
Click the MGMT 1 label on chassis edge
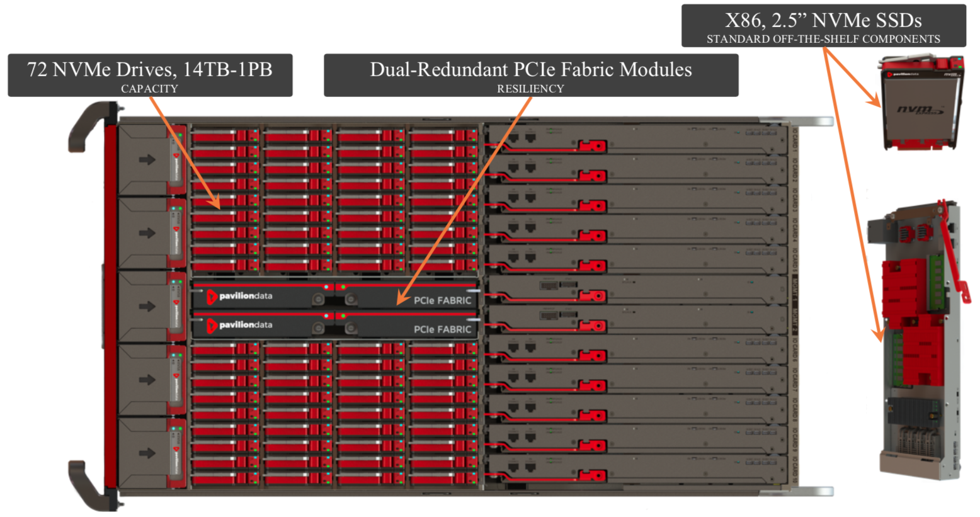[795, 290]
